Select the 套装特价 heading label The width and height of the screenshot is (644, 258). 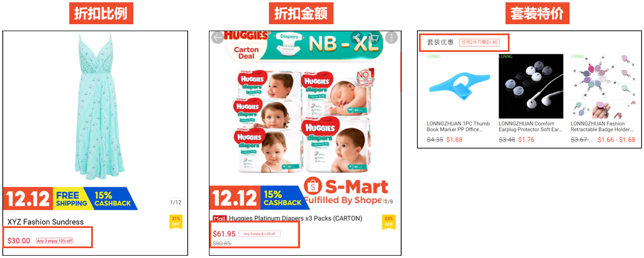pyautogui.click(x=537, y=13)
